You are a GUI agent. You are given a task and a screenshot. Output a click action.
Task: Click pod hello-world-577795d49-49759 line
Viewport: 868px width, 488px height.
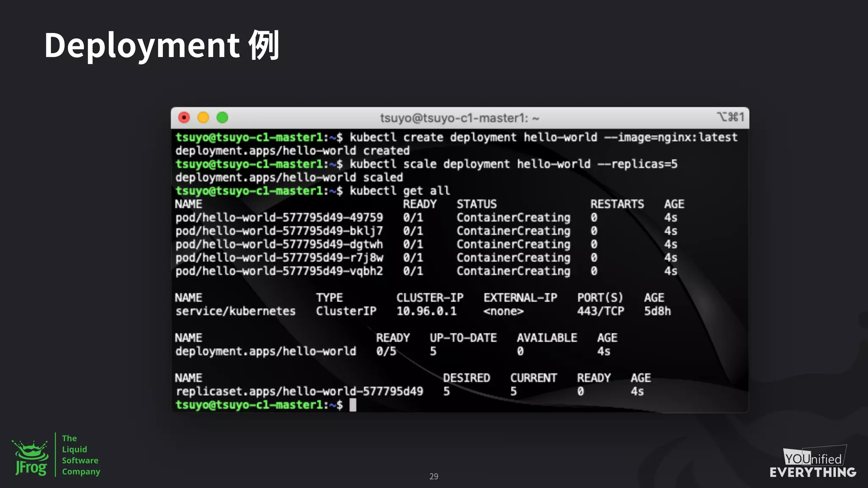tap(279, 218)
